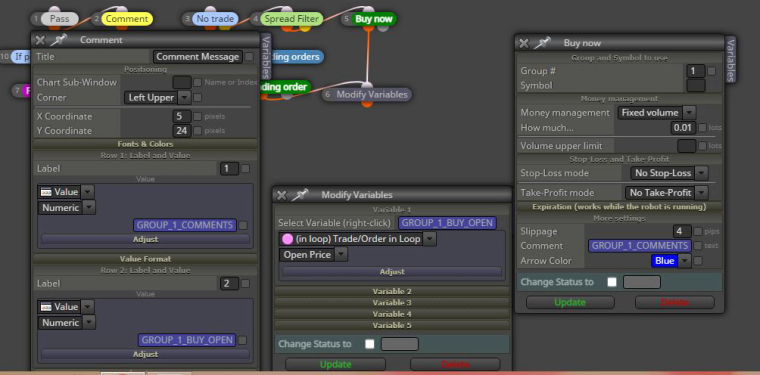Open Row 1 Value type dropdown
This screenshot has width=760, height=375.
coord(65,192)
